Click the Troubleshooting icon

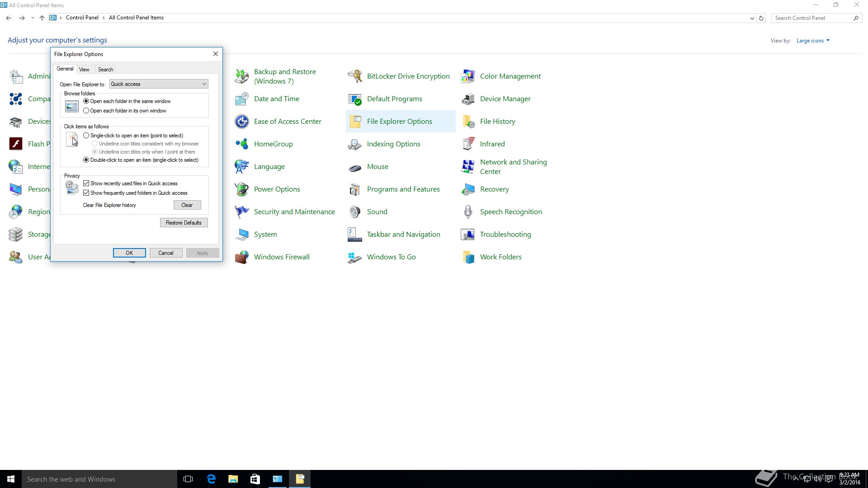click(468, 235)
